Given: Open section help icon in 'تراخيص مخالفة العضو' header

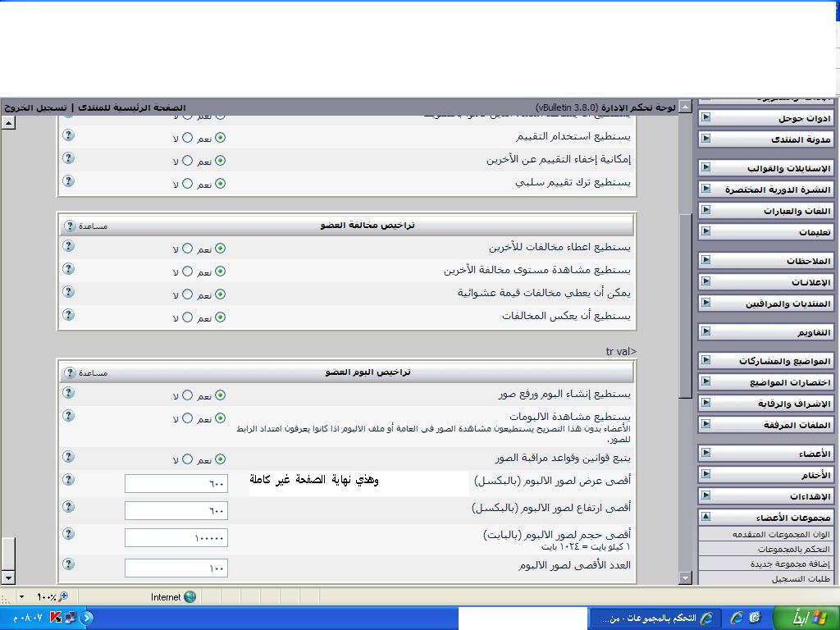Looking at the screenshot, I should pos(71,226).
